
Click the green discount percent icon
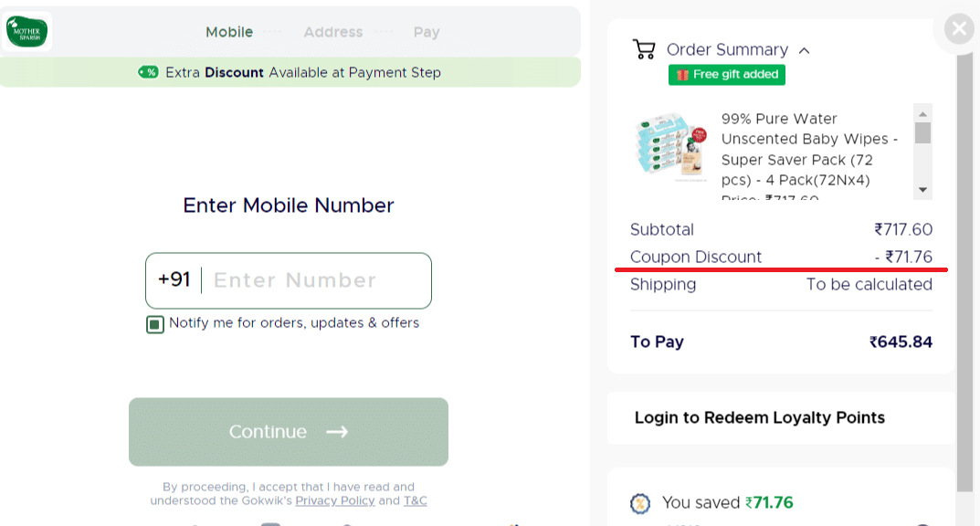pyautogui.click(x=148, y=72)
